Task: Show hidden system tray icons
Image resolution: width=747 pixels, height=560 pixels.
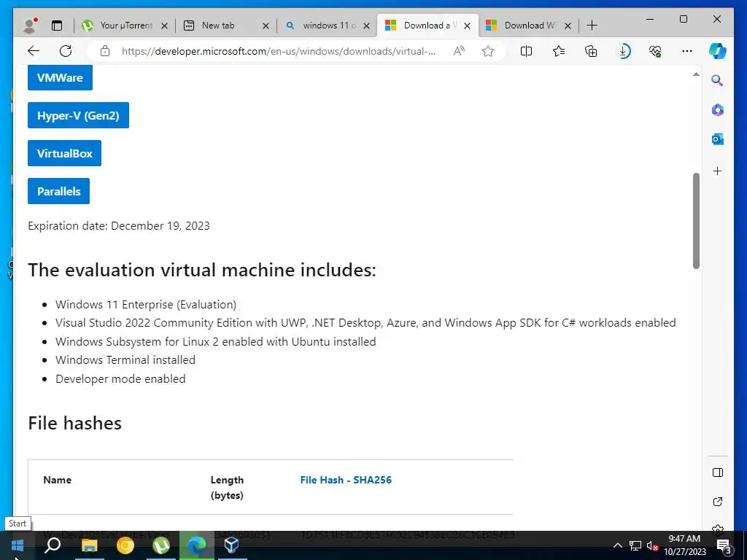Action: [x=617, y=545]
